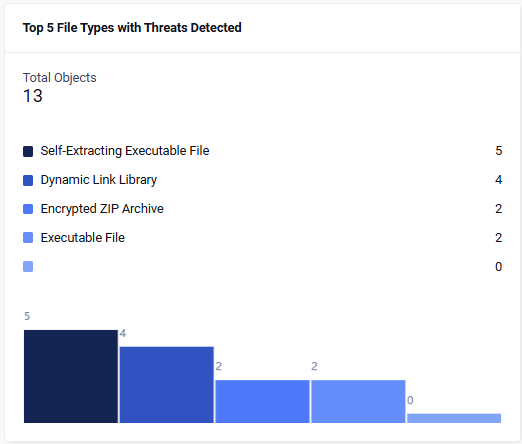
Task: Click the Encrypted ZIP Archive legend swatch
Action: tap(28, 209)
